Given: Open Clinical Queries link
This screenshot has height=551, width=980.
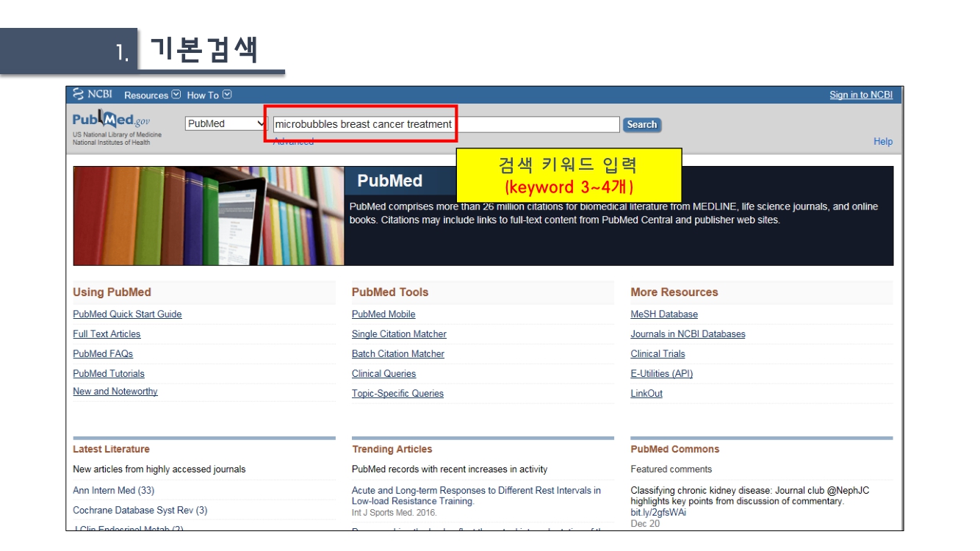Looking at the screenshot, I should tap(383, 374).
